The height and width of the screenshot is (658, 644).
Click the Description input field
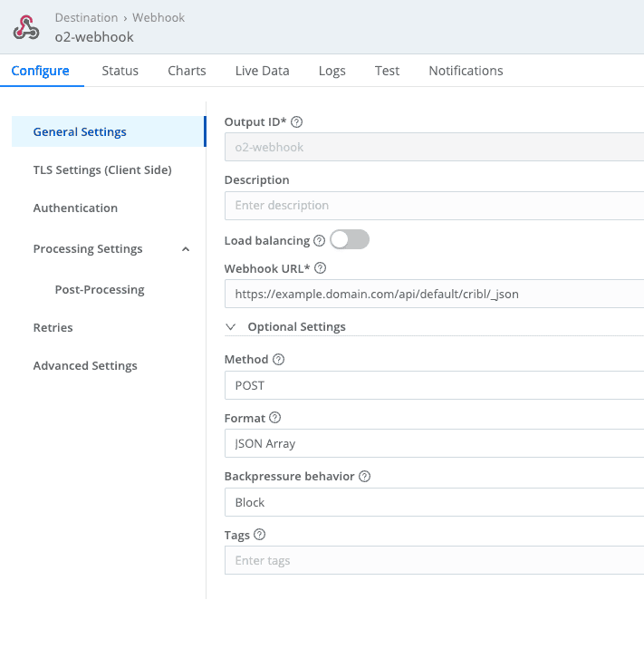click(435, 206)
